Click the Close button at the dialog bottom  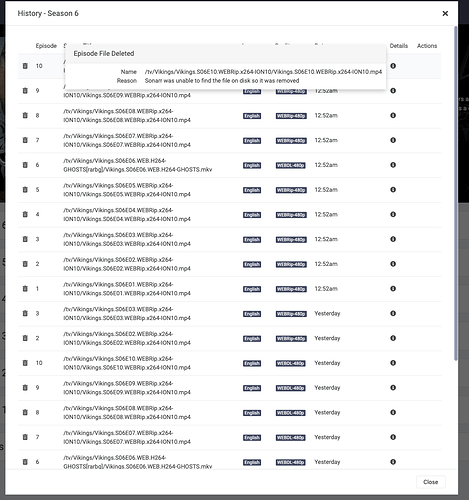(x=430, y=482)
